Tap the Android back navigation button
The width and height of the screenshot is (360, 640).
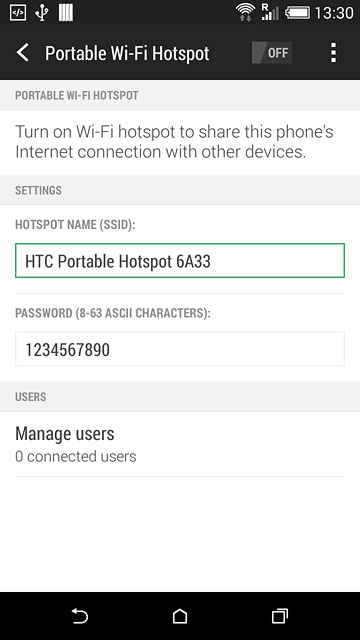(x=80, y=616)
